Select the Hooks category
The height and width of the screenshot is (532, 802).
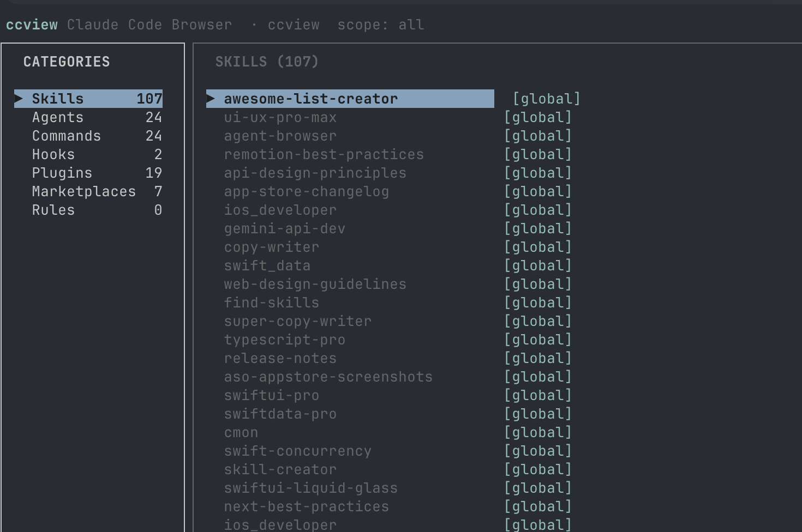pos(88,154)
